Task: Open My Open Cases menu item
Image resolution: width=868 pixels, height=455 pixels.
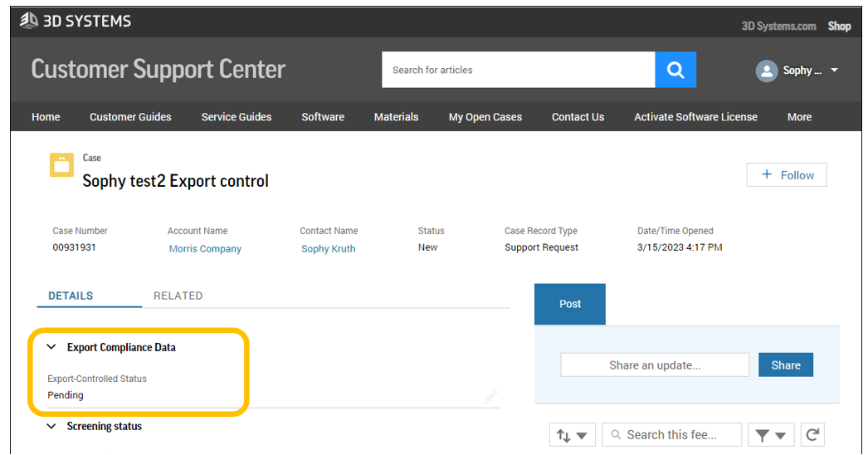Action: click(x=485, y=117)
